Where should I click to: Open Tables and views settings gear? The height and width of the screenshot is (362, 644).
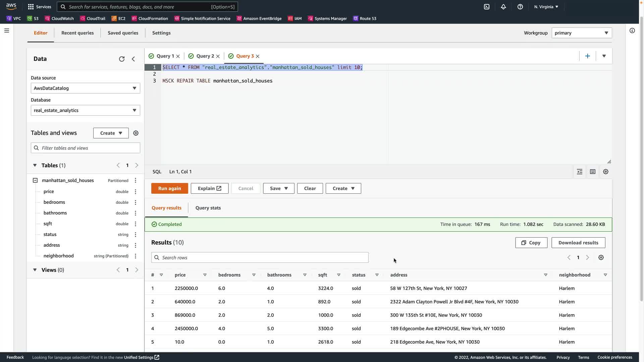pyautogui.click(x=136, y=133)
